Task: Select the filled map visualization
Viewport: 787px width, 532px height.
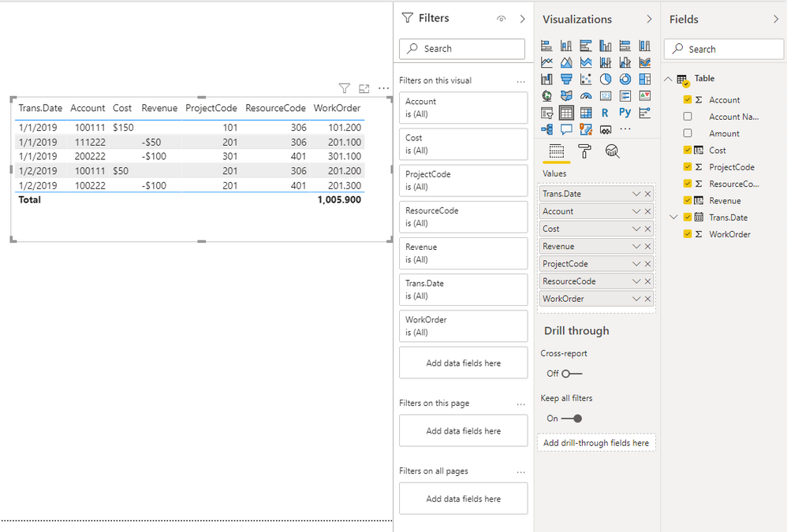Action: point(566,96)
